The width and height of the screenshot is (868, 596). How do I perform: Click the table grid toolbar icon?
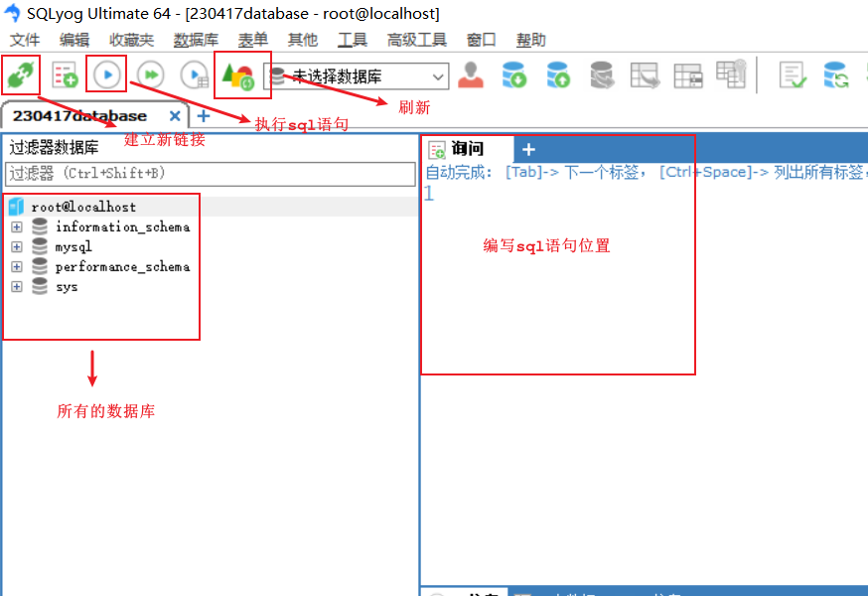[x=688, y=74]
